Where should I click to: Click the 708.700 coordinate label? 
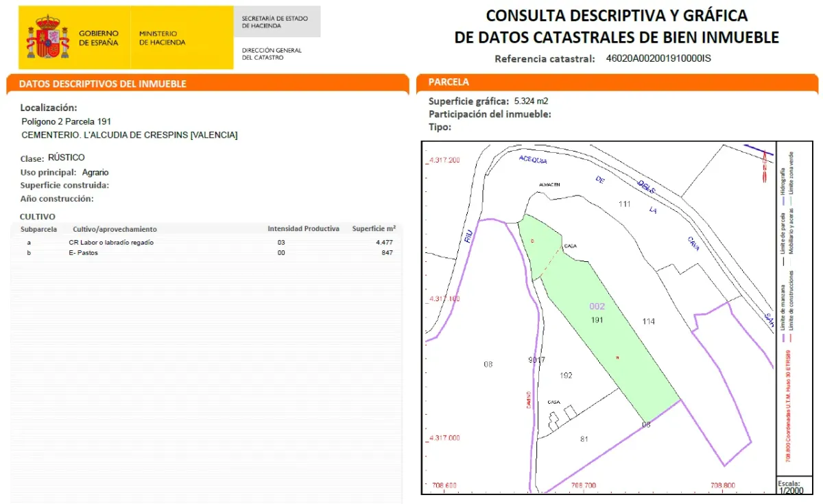coord(584,485)
